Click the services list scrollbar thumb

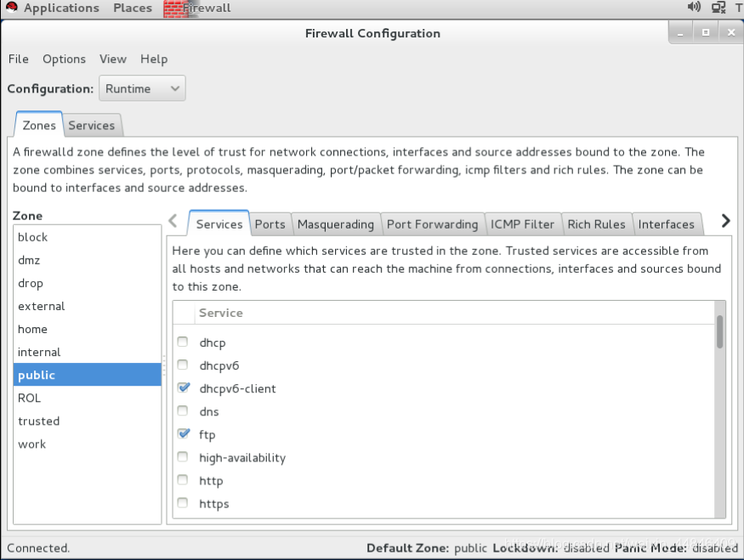coord(720,331)
